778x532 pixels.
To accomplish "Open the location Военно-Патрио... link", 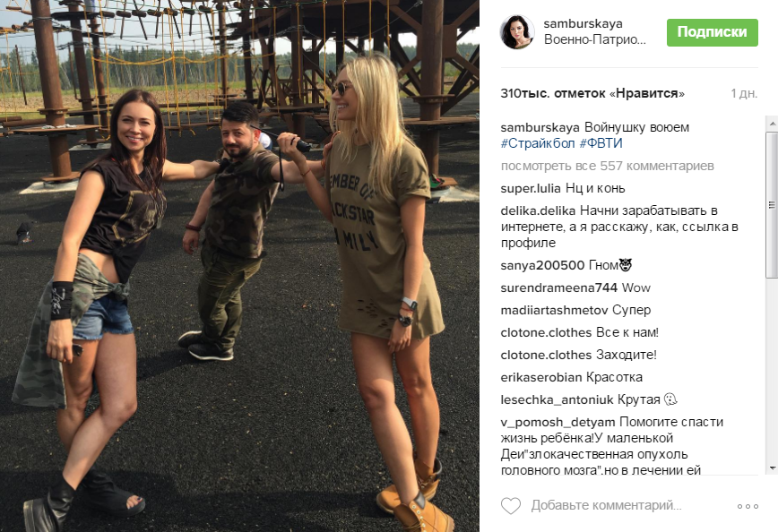I will [x=595, y=39].
